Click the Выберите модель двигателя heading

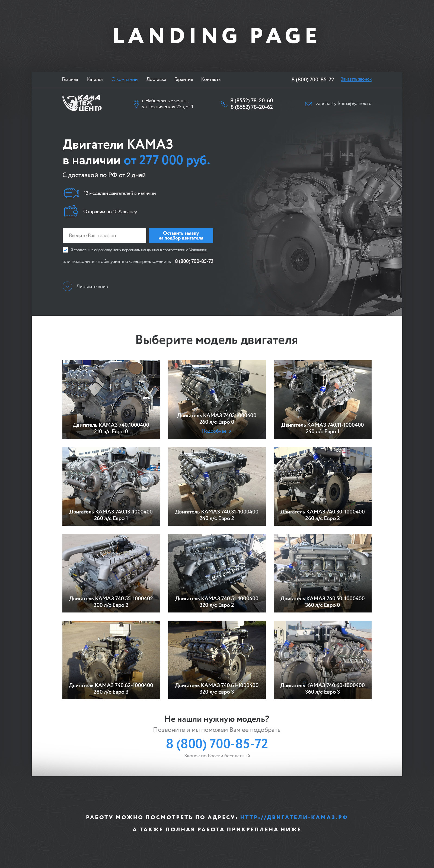(217, 340)
